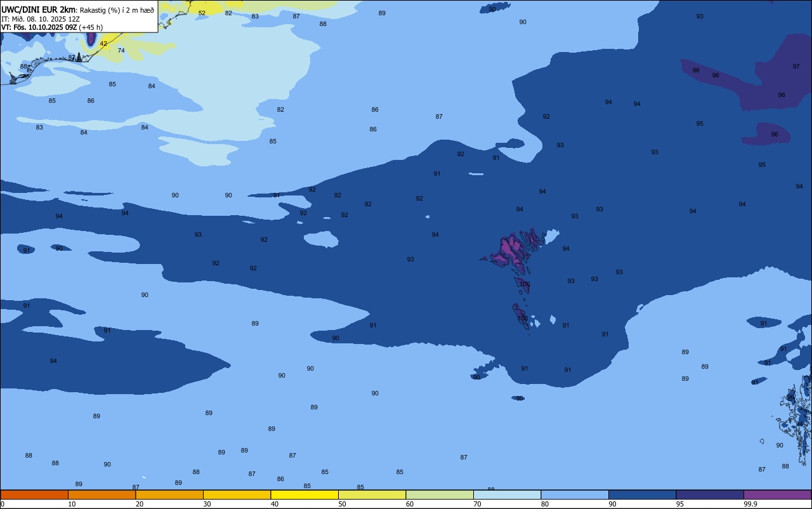Image resolution: width=812 pixels, height=509 pixels.
Task: Click the 50–60 pale yellow legend swatch
Action: [372, 494]
